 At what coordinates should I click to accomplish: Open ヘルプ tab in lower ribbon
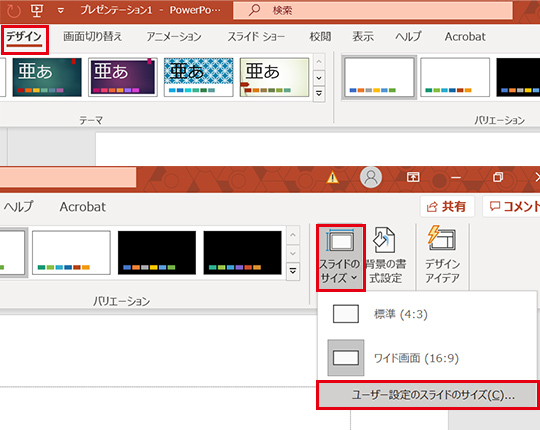18,207
